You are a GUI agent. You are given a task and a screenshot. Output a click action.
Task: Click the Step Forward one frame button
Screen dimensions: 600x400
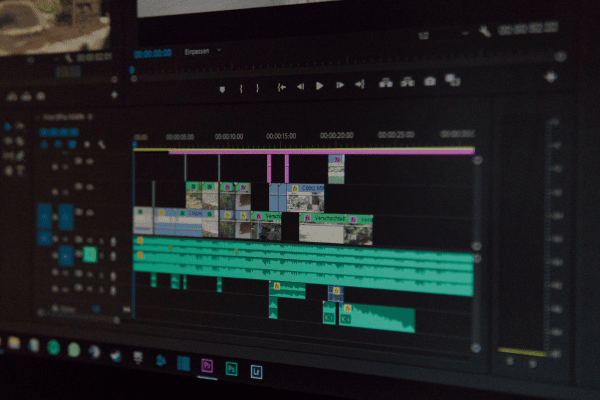(x=339, y=86)
